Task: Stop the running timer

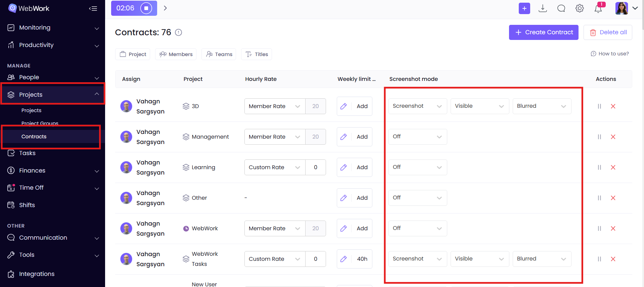Action: click(x=146, y=8)
